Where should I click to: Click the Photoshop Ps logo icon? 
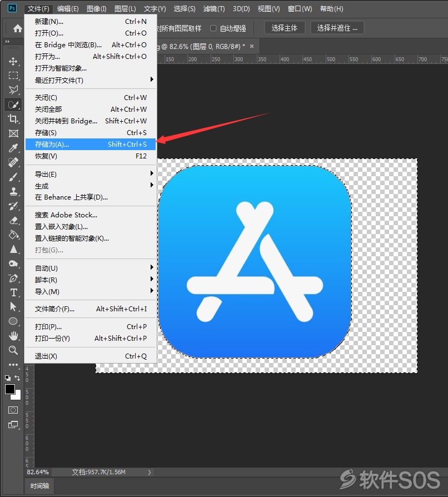tap(12, 8)
